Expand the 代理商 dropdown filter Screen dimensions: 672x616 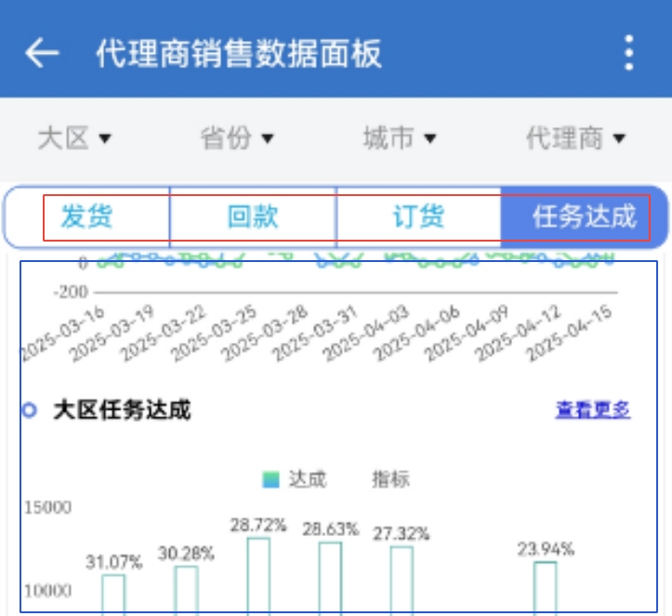[x=575, y=138]
